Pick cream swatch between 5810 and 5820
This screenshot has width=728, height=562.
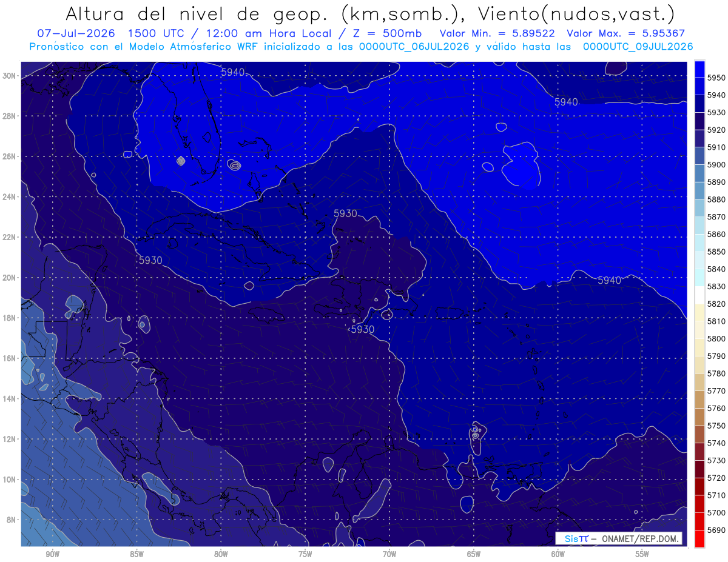[699, 313]
